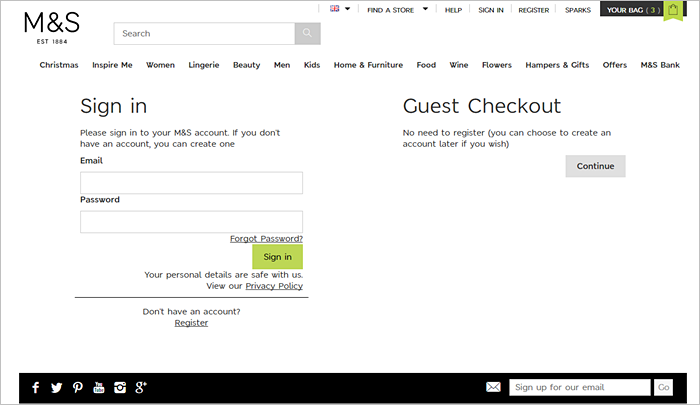Viewport: 700px width, 405px height.
Task: Click the UK flag icon
Action: (334, 8)
